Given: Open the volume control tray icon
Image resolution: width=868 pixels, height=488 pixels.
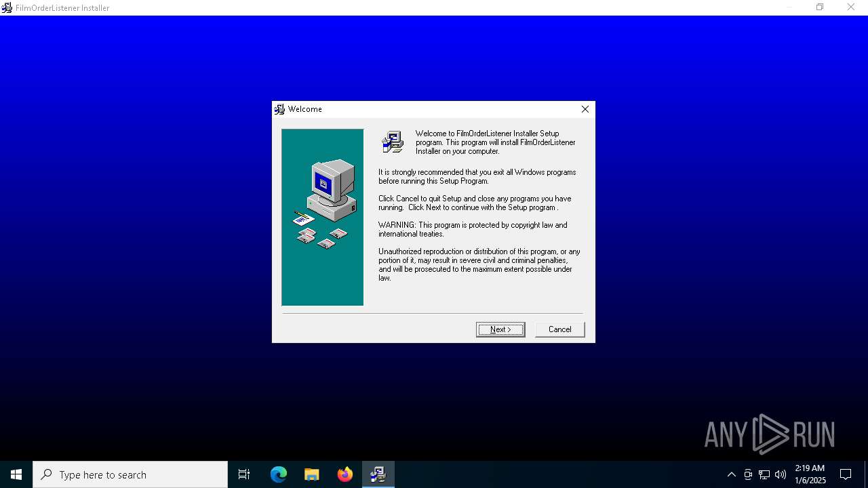Looking at the screenshot, I should click(781, 474).
